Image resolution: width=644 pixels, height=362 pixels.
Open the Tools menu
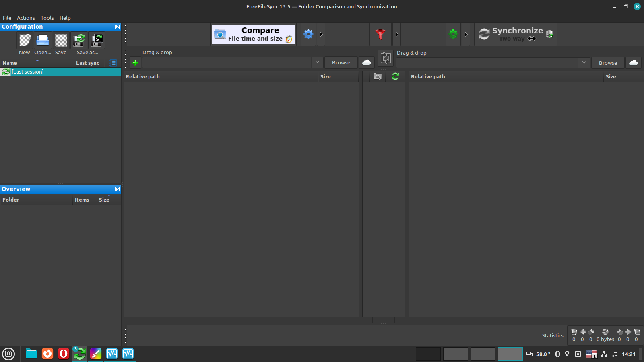pos(47,18)
